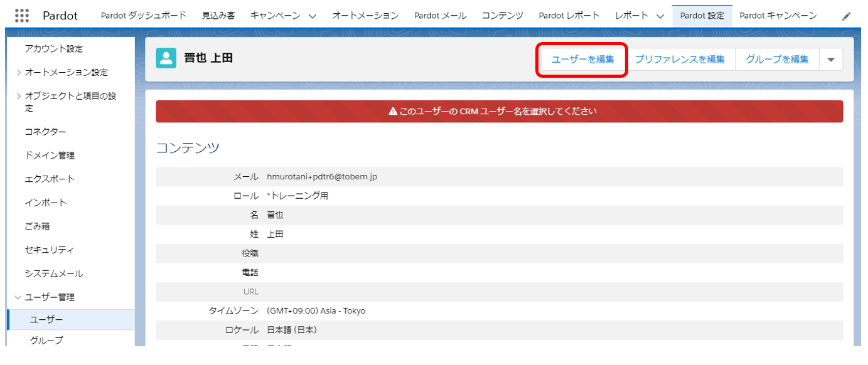This screenshot has height=365, width=868.
Task: Click the 晋也 上田 page title
Action: point(208,58)
